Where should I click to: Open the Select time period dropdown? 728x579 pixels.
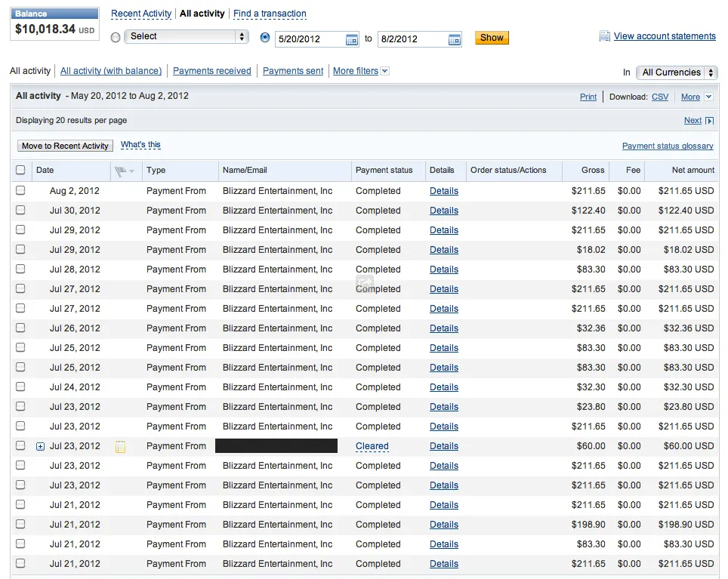pyautogui.click(x=187, y=36)
